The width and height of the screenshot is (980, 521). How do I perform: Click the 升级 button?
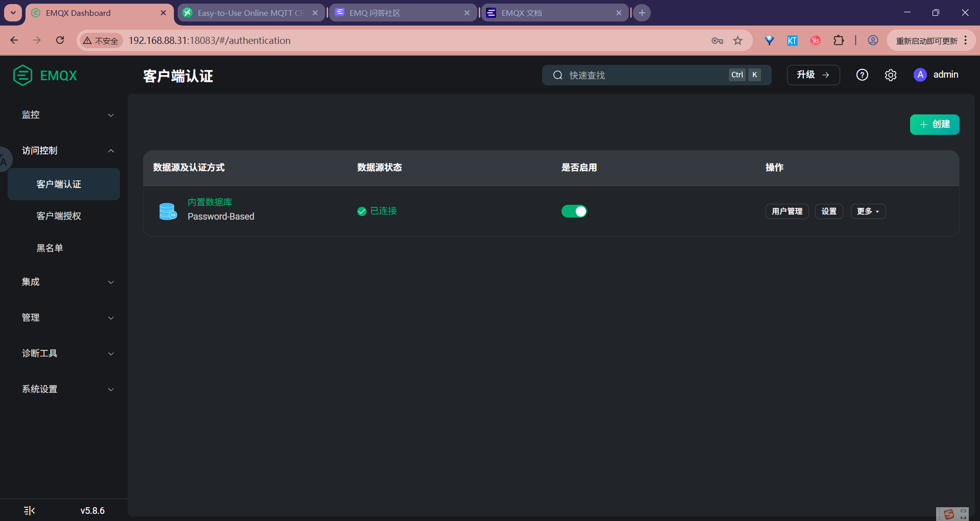(813, 75)
